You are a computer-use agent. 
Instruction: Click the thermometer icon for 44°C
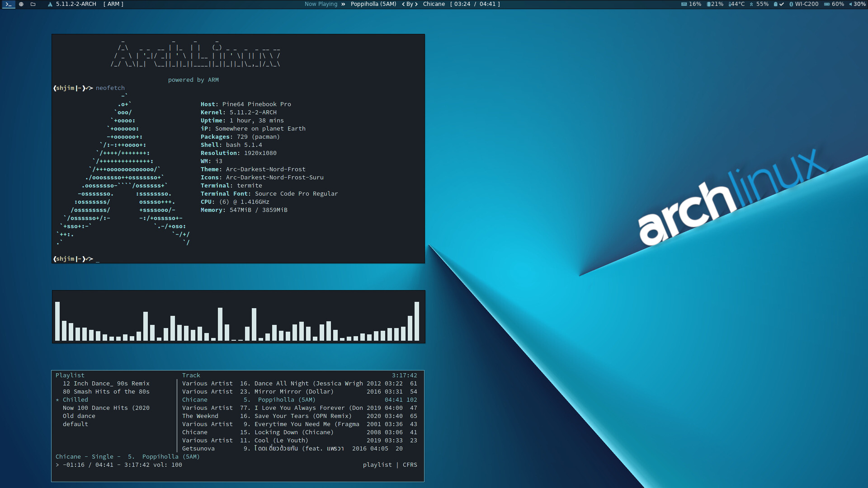point(730,4)
